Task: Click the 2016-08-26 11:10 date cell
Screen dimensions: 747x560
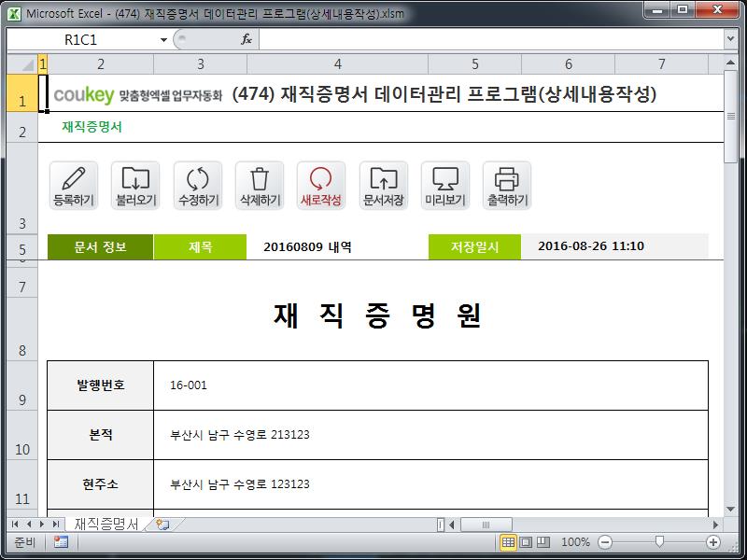Action: (614, 246)
